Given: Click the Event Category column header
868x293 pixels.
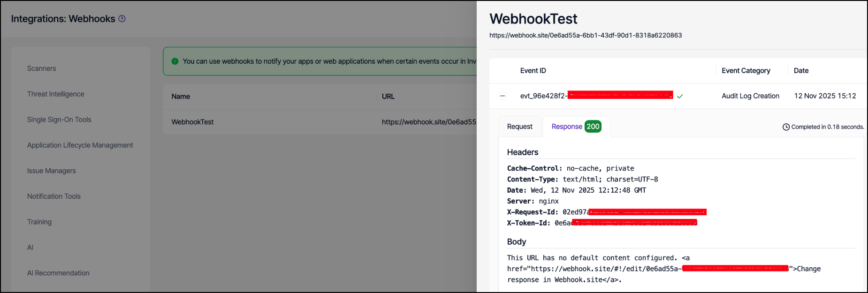Looking at the screenshot, I should coord(746,71).
